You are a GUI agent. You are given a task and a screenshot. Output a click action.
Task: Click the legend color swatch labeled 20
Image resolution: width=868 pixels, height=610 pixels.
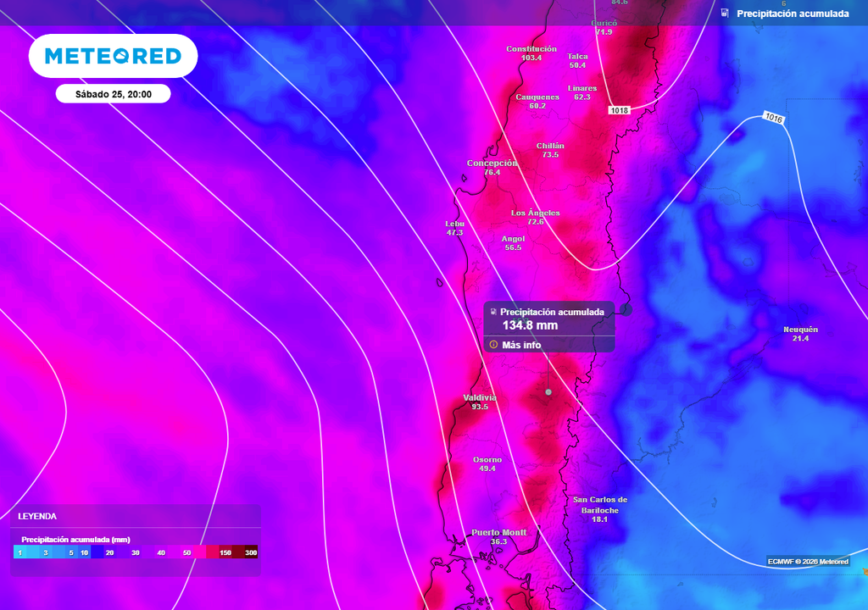point(109,552)
